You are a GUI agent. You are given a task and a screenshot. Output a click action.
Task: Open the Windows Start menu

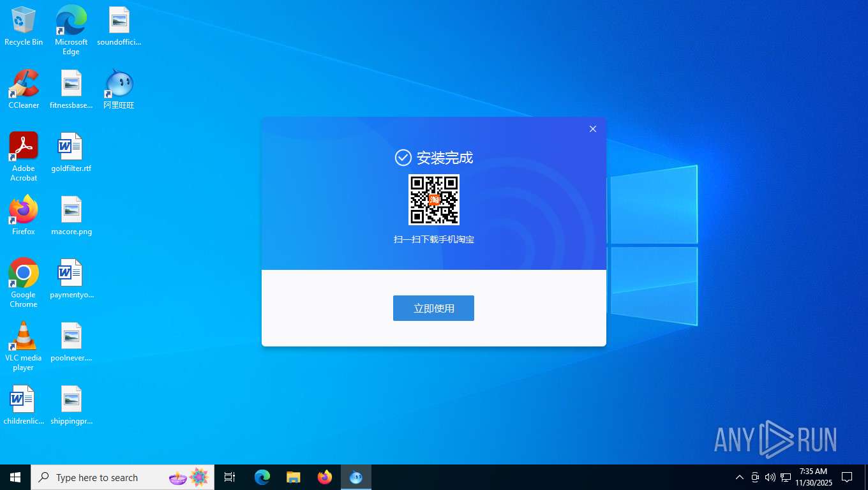coord(15,477)
